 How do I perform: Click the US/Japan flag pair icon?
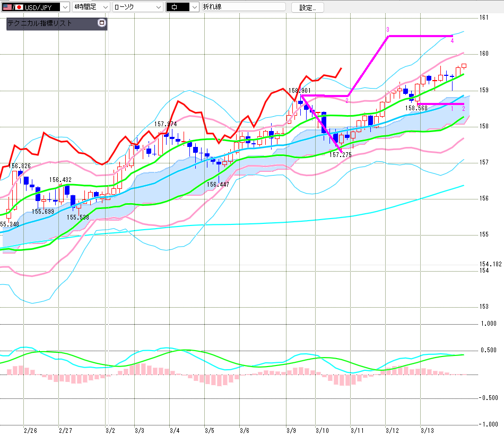pos(13,7)
